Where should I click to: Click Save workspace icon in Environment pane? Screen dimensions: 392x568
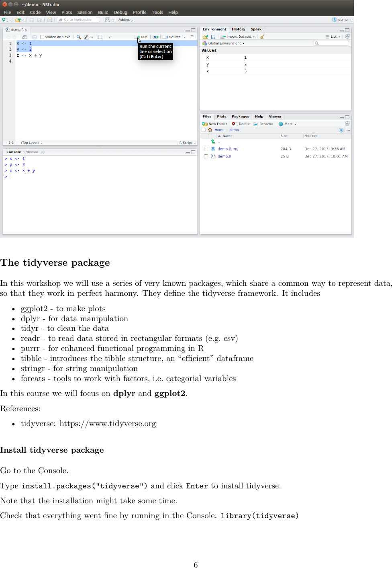point(213,37)
